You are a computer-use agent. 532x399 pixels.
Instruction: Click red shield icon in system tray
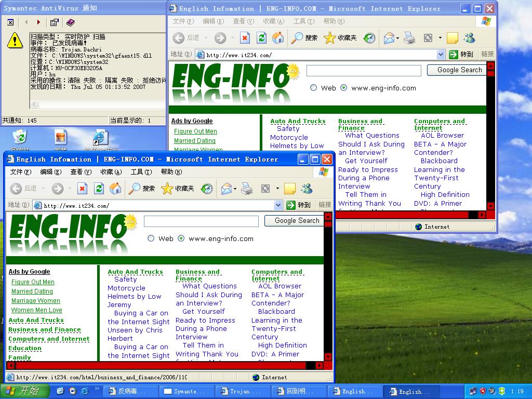[483, 391]
